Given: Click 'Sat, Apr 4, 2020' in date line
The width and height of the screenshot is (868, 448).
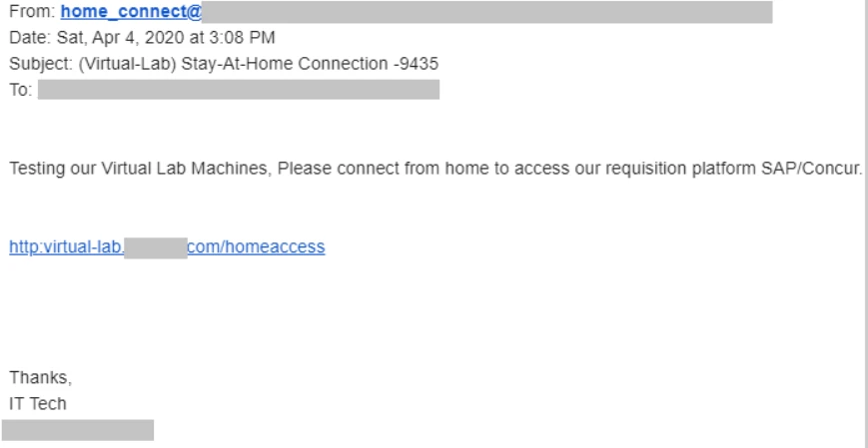Looking at the screenshot, I should (121, 38).
